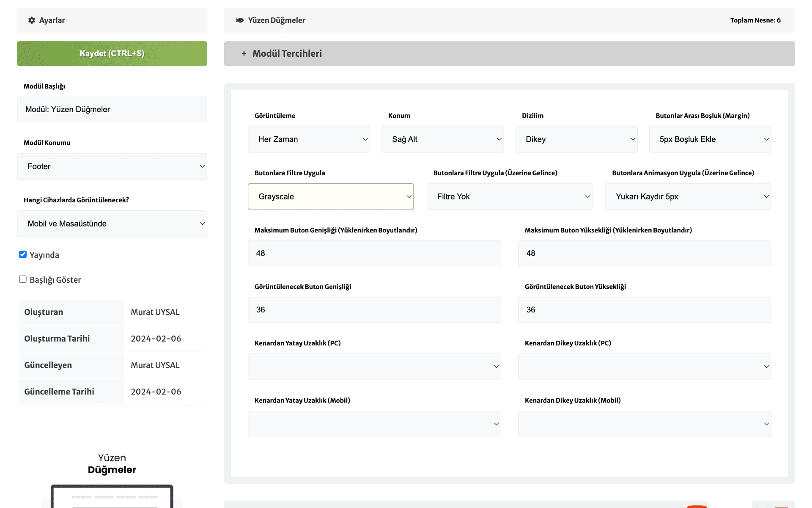
Task: Open the Grayscale filter dropdown
Action: click(331, 196)
